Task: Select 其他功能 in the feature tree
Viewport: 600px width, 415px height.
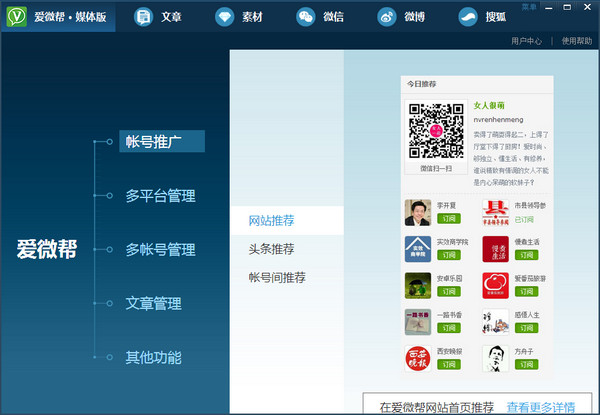Action: click(x=153, y=357)
